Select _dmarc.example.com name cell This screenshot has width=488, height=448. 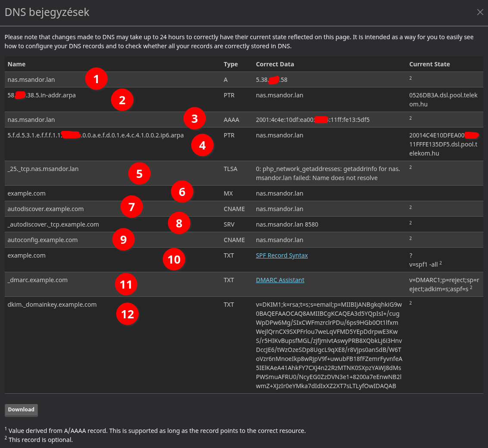coord(38,280)
